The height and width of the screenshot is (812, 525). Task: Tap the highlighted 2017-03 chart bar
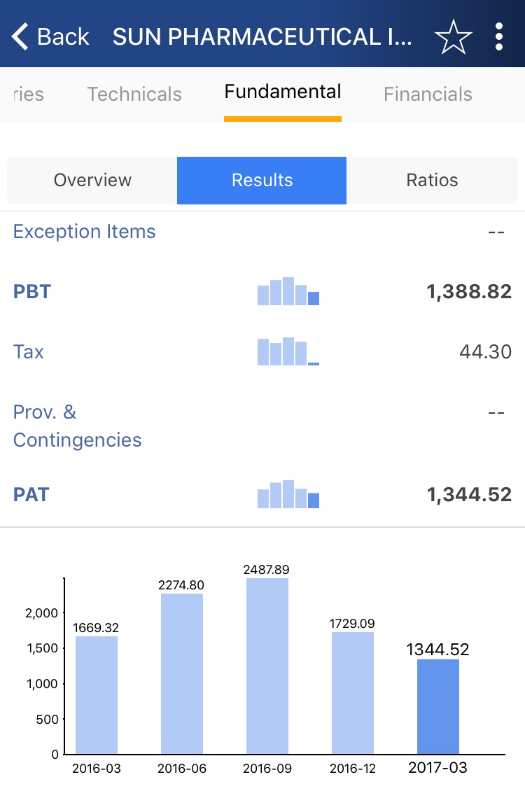click(x=438, y=706)
